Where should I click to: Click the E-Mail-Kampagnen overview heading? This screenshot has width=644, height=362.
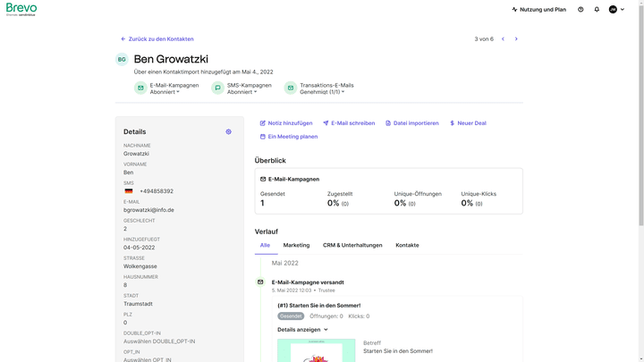(x=290, y=180)
